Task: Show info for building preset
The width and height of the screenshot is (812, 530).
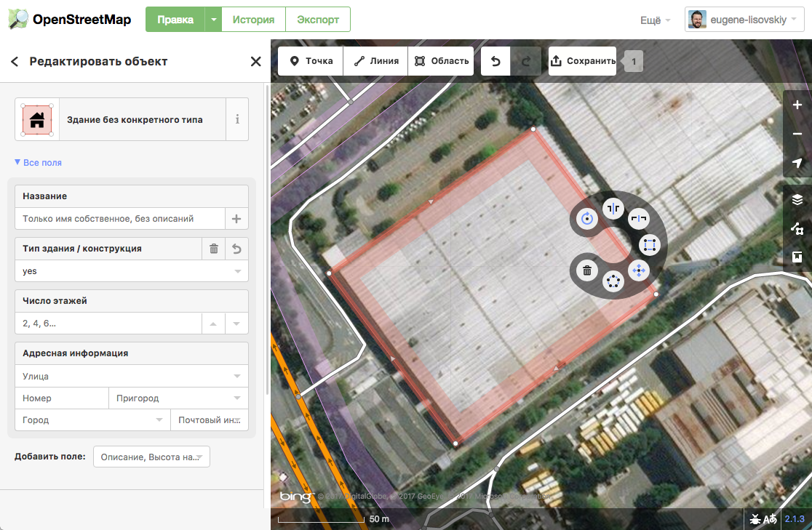Action: tap(237, 119)
